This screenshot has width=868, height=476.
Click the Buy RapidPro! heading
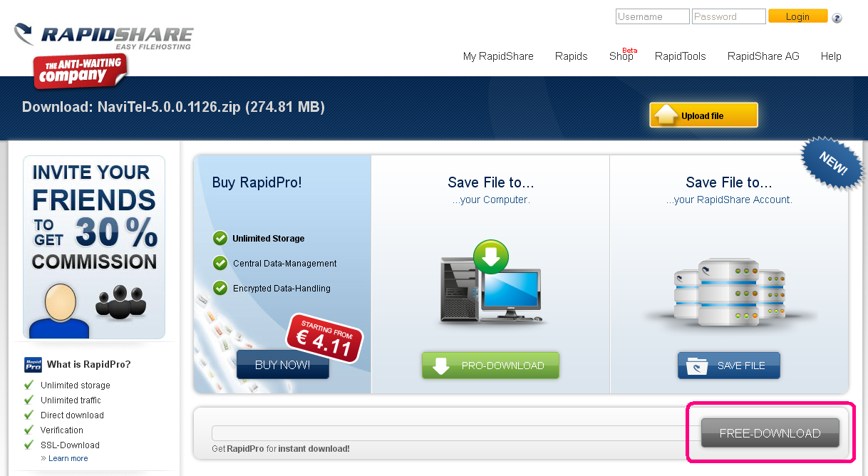(257, 182)
